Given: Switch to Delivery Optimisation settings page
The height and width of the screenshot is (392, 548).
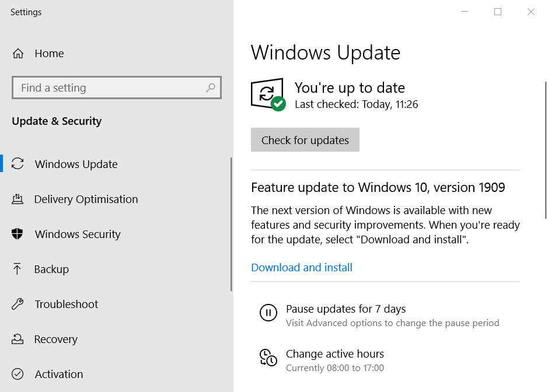Looking at the screenshot, I should [x=86, y=199].
